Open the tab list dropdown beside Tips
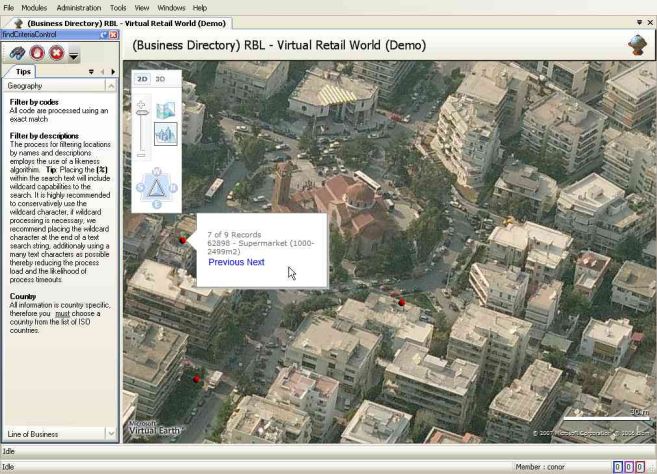 (91, 72)
